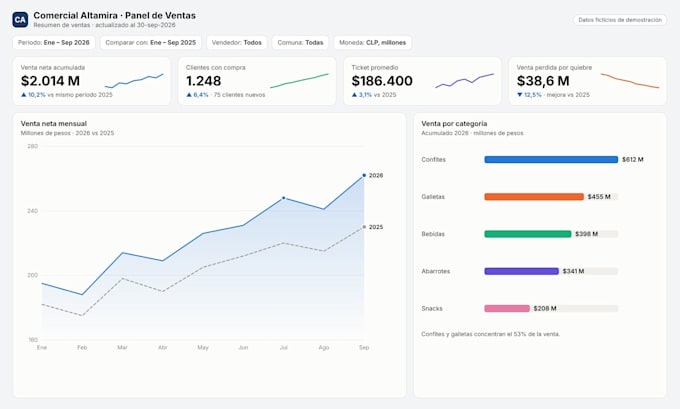
Task: Click the Sep label on the x-axis
Action: coord(364,347)
